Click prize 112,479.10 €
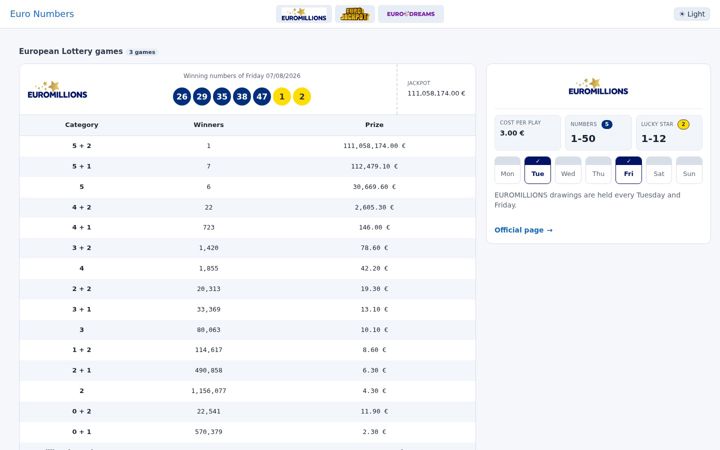Image resolution: width=720 pixels, height=450 pixels. pyautogui.click(x=374, y=166)
